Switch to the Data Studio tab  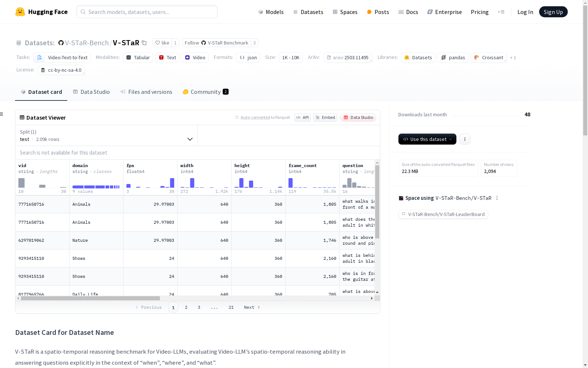(x=91, y=92)
